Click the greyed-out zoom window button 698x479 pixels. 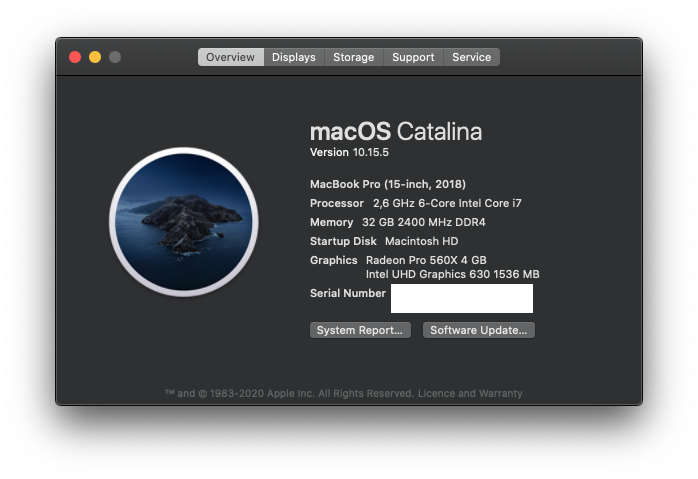(115, 57)
